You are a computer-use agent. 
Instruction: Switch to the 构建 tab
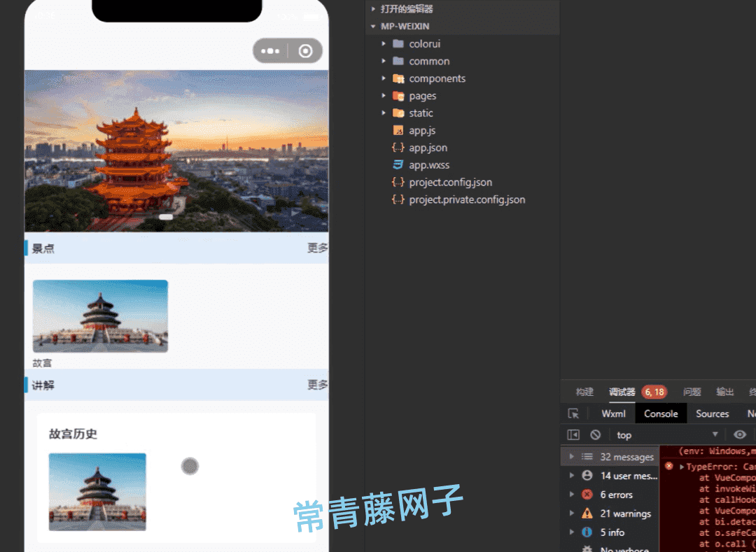point(584,392)
